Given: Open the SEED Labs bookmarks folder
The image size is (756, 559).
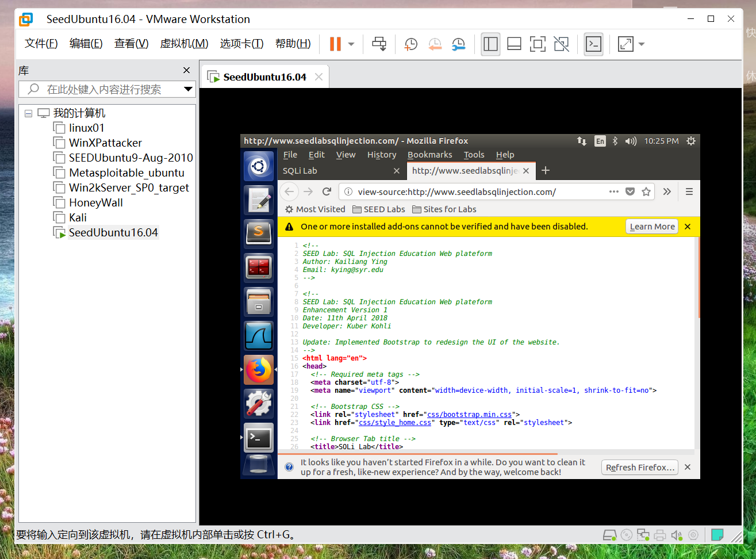Looking at the screenshot, I should pos(379,209).
